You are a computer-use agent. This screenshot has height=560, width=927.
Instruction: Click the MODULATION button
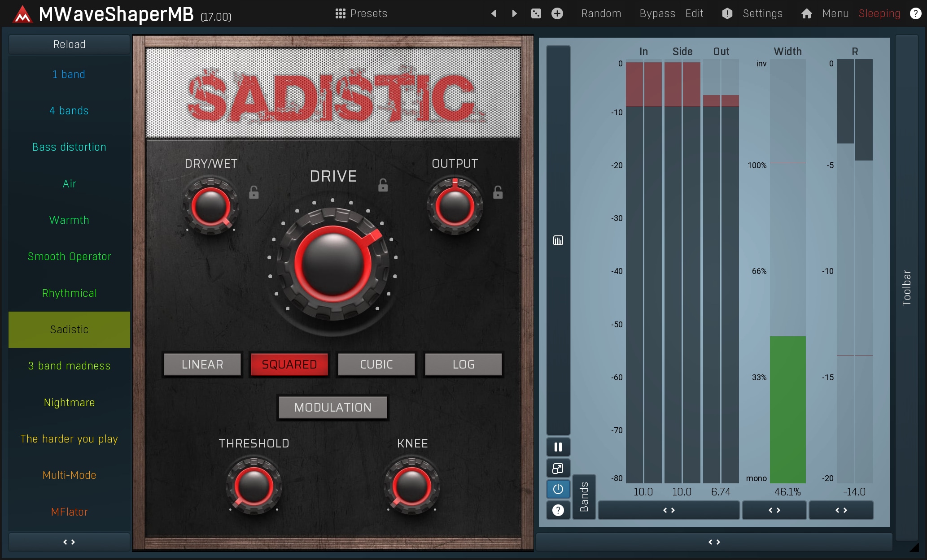coord(332,407)
